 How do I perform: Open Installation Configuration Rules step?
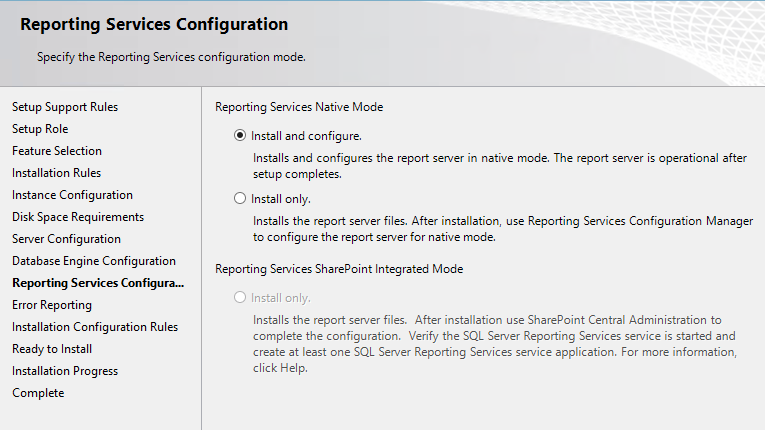coord(95,327)
